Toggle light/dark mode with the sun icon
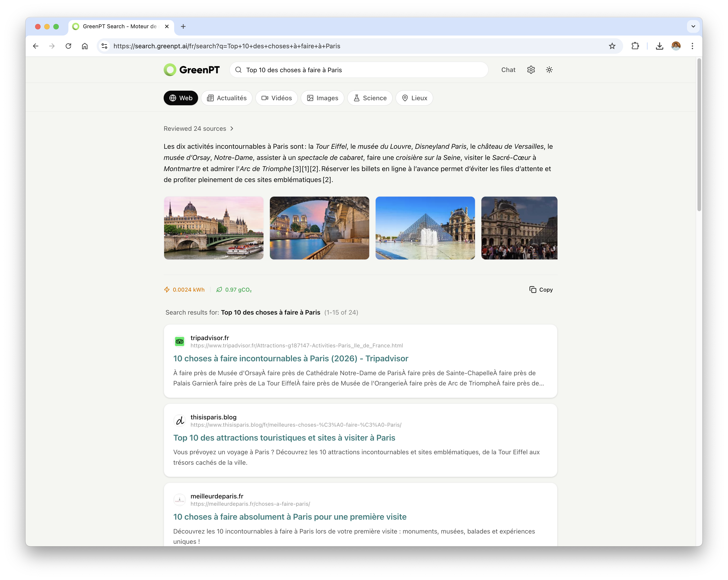The height and width of the screenshot is (580, 728). (x=549, y=70)
